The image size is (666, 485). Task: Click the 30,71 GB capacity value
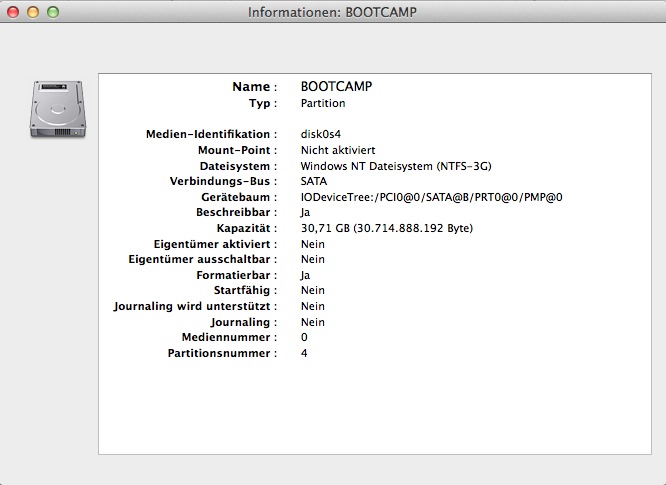click(x=387, y=228)
